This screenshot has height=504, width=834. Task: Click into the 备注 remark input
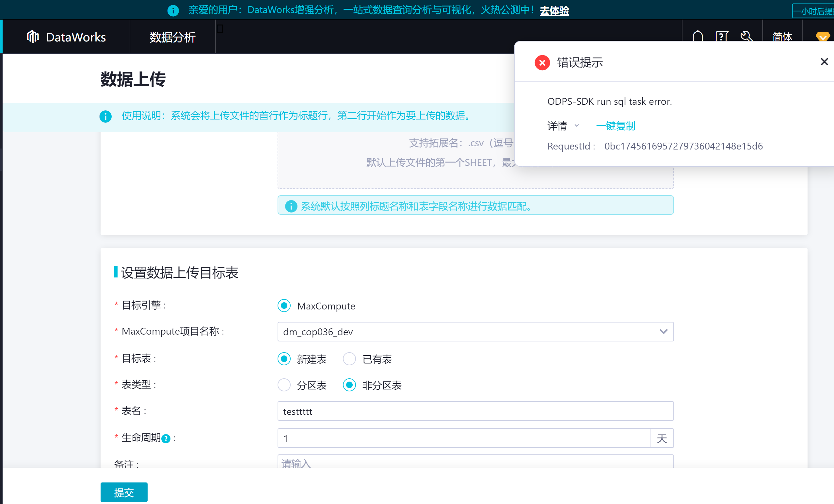click(x=475, y=462)
